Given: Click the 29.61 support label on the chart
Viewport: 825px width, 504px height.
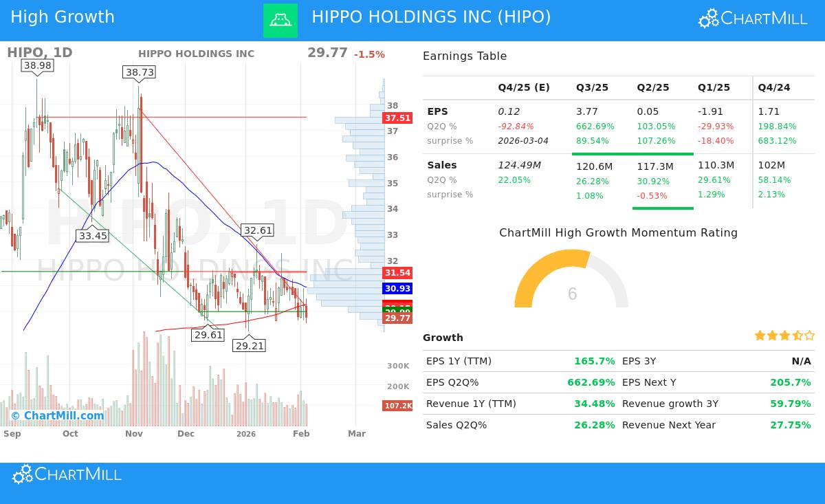Looking at the screenshot, I should tap(208, 335).
